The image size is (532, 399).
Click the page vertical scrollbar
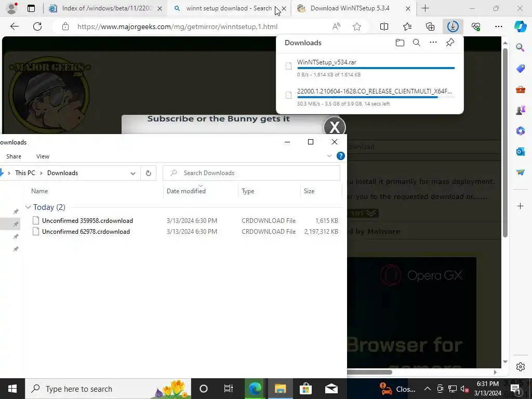[x=505, y=142]
